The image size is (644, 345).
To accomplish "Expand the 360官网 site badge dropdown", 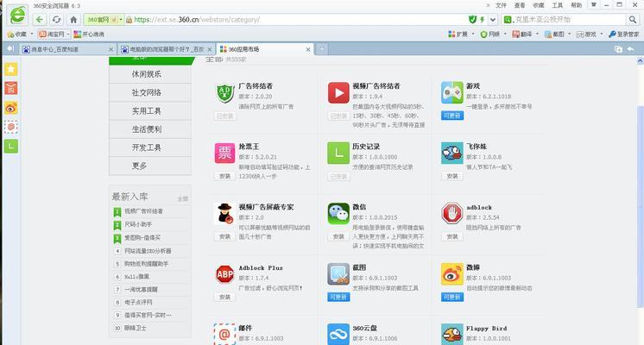I will click(x=121, y=19).
